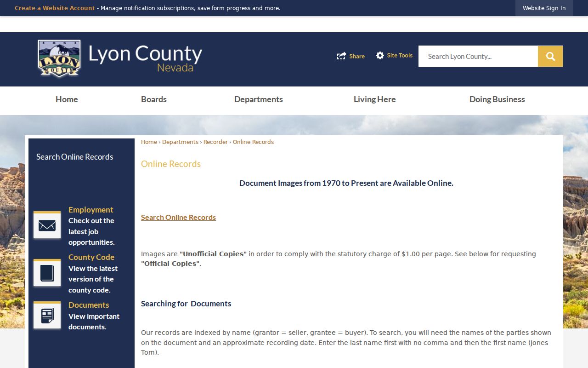Open the Boards menu

[154, 99]
